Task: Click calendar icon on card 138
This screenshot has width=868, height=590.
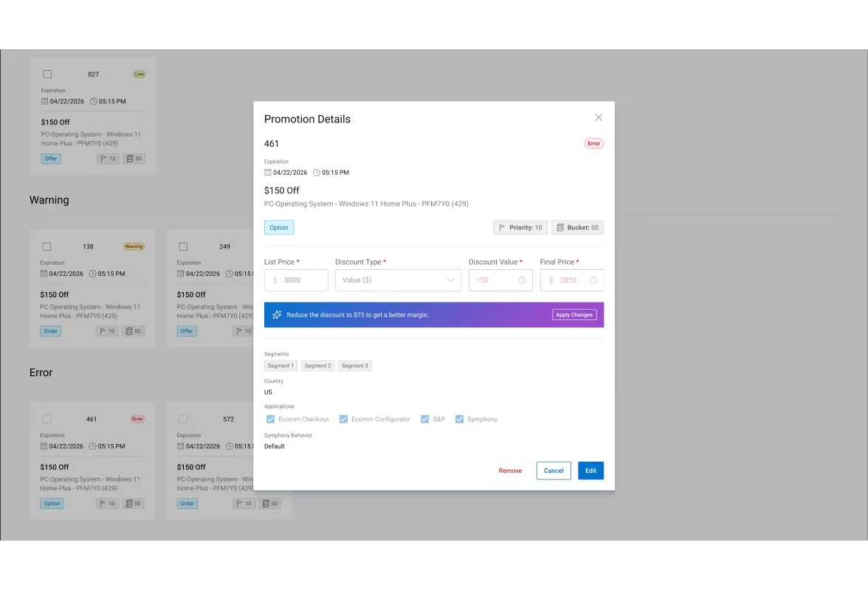Action: coord(44,274)
